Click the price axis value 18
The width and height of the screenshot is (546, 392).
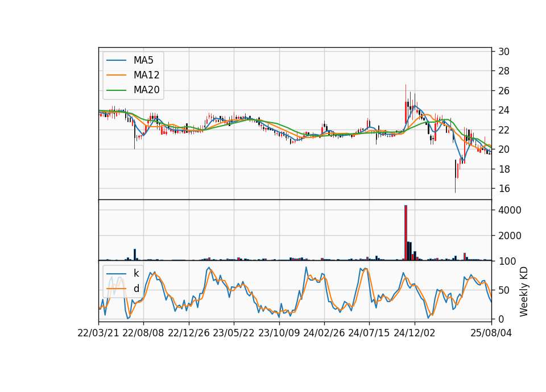point(503,169)
